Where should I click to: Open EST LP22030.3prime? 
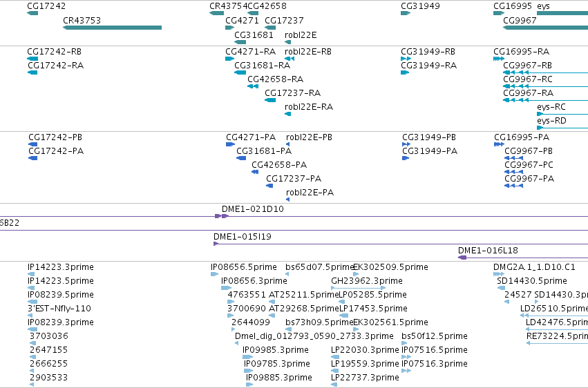click(x=365, y=350)
